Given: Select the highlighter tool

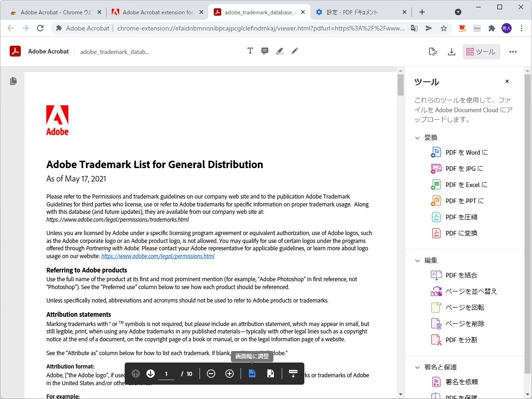Looking at the screenshot, I should (279, 51).
